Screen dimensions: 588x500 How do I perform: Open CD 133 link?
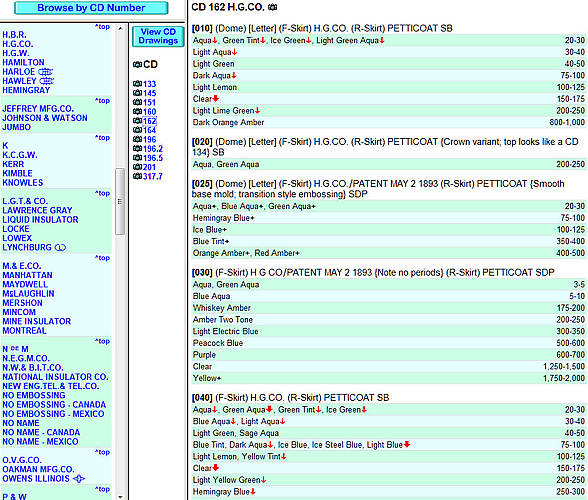coord(149,84)
